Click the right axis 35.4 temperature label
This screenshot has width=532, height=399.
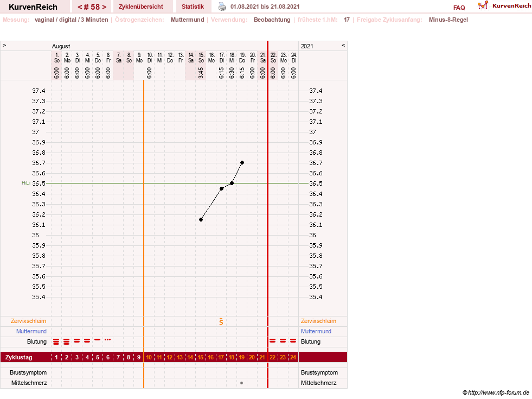coord(316,297)
